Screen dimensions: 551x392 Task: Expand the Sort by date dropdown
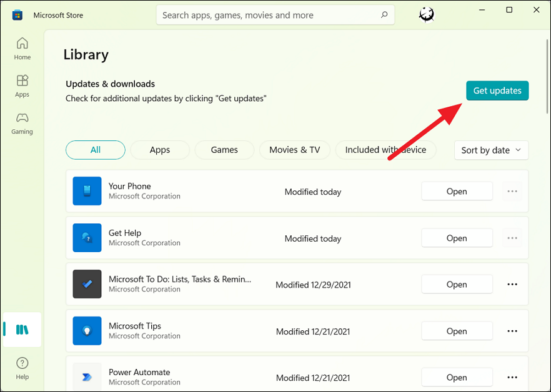click(x=491, y=150)
